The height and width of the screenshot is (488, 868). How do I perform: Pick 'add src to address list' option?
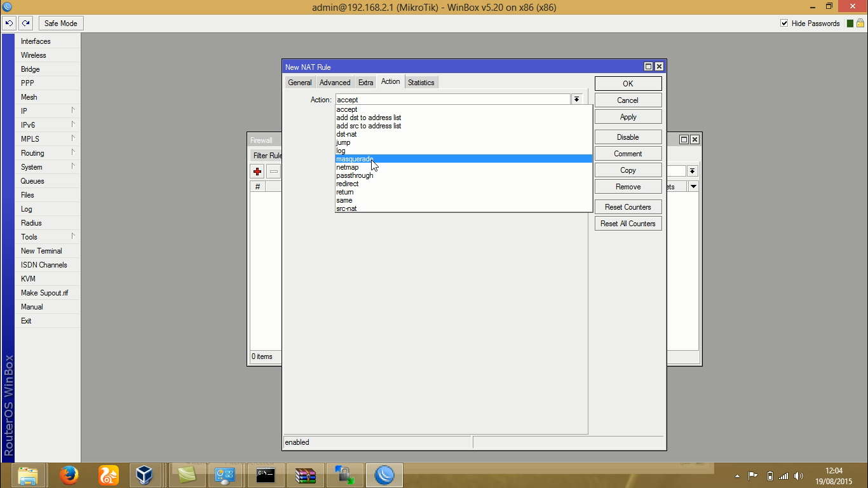(x=464, y=126)
